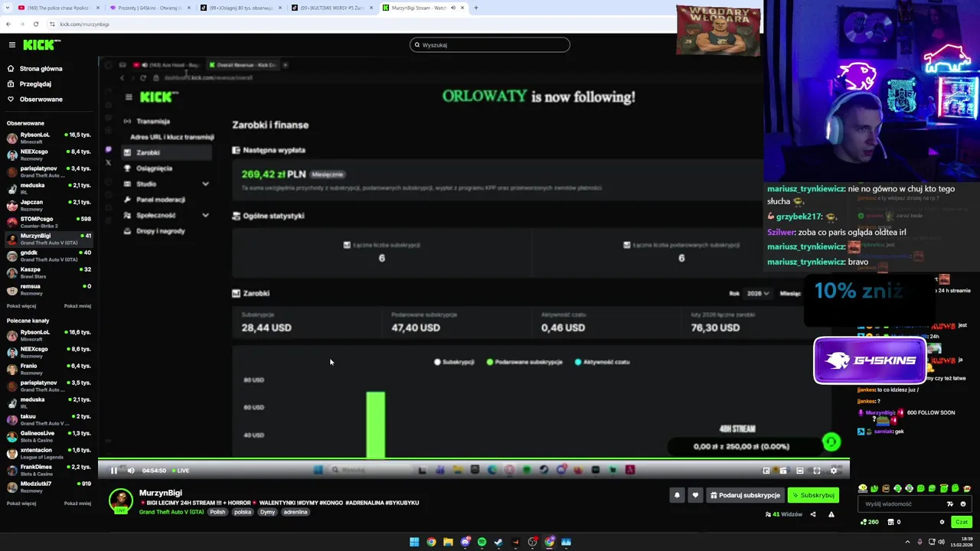Send message with Czat button

click(962, 522)
